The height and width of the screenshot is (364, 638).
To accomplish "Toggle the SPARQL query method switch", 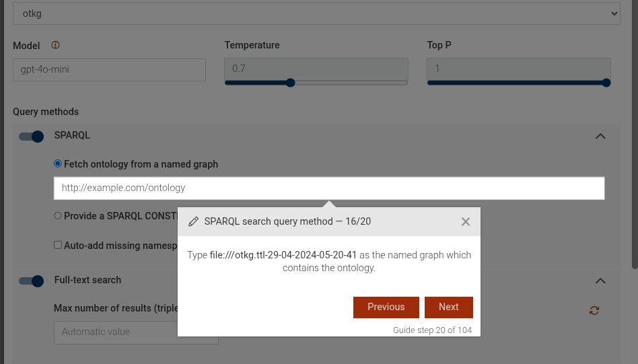I will coord(32,137).
